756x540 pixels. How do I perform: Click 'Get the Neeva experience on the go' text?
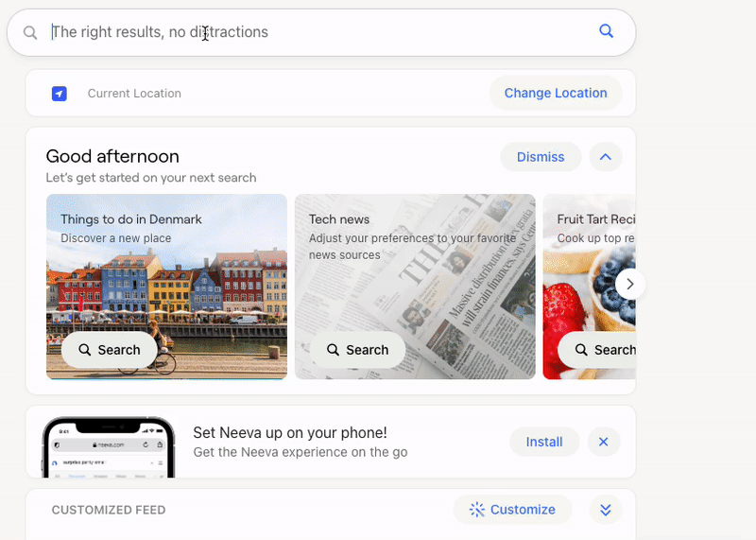click(301, 452)
